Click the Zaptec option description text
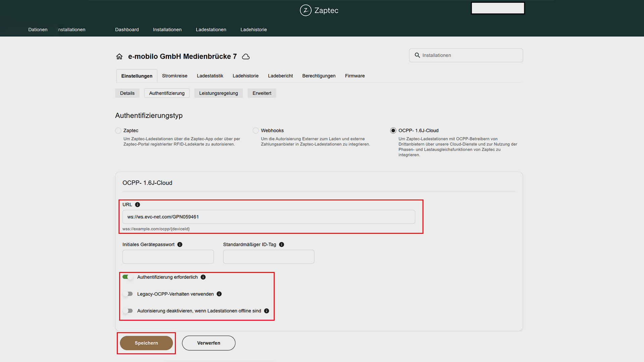Viewport: 644px width, 362px height. 182,141
